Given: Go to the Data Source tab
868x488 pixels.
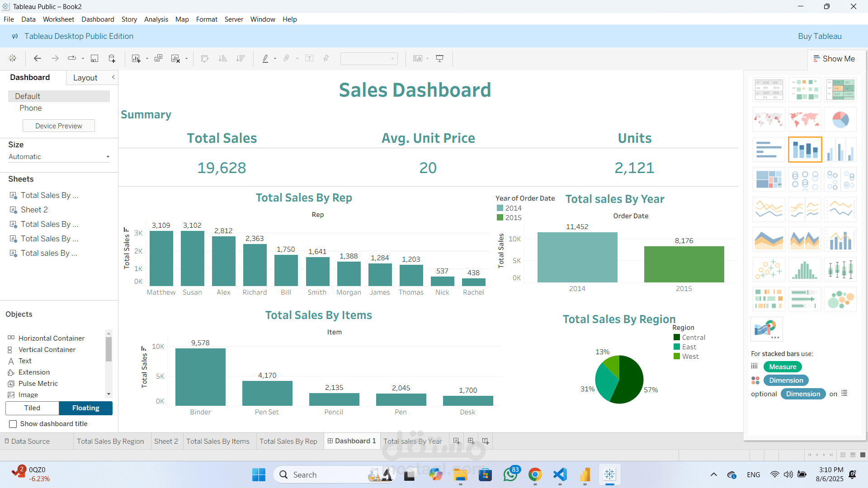Looking at the screenshot, I should [27, 441].
